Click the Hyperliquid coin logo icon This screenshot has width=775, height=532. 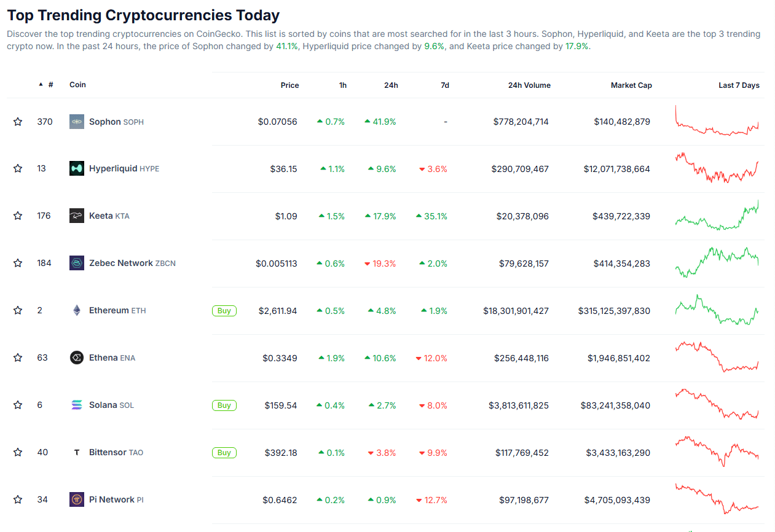76,168
